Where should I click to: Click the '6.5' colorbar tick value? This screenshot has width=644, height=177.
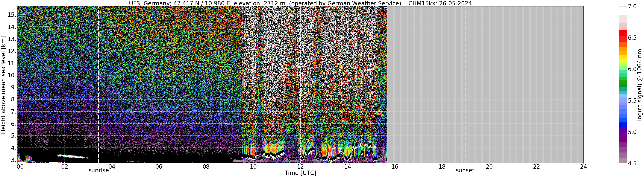tap(632, 38)
